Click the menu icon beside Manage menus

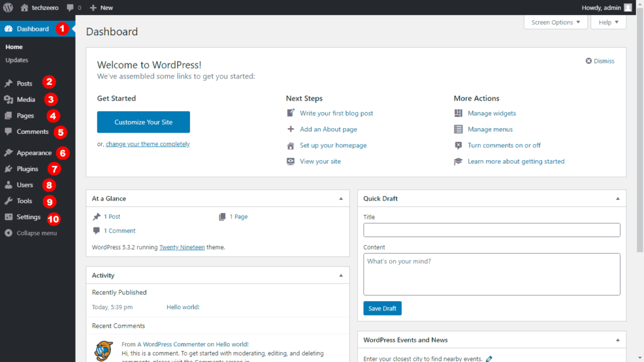click(458, 129)
